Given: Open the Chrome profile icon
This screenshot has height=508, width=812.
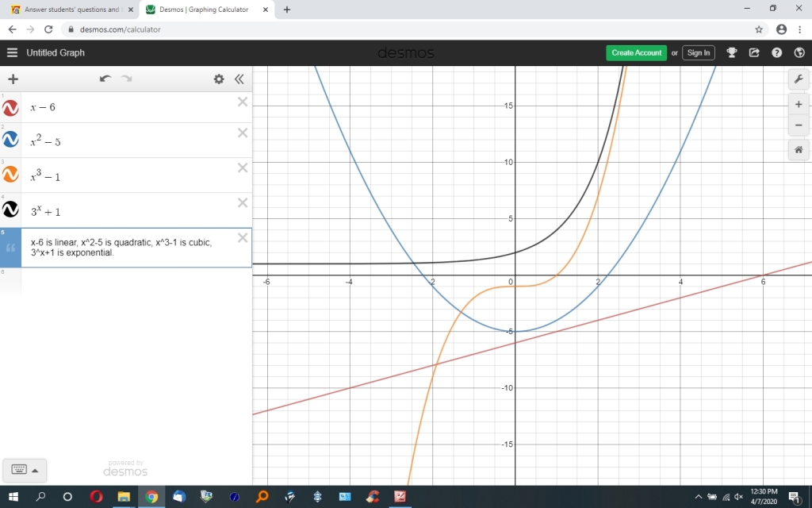Looking at the screenshot, I should point(781,29).
